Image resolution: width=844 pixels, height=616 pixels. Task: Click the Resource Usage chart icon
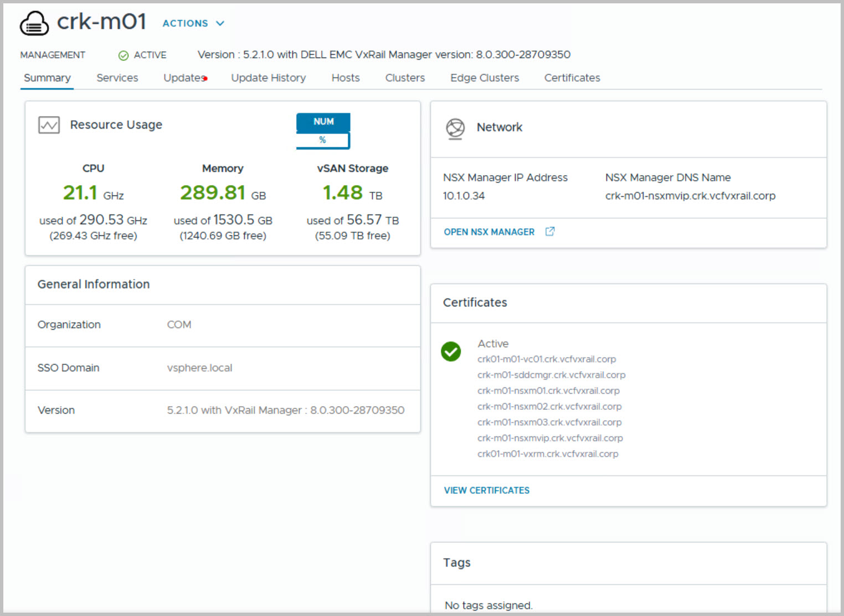coord(49,125)
